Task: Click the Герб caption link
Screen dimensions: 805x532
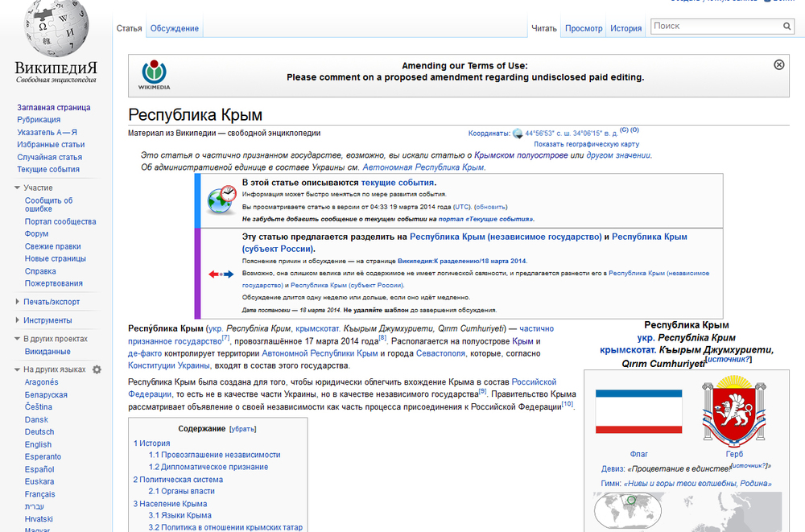Action: (734, 454)
